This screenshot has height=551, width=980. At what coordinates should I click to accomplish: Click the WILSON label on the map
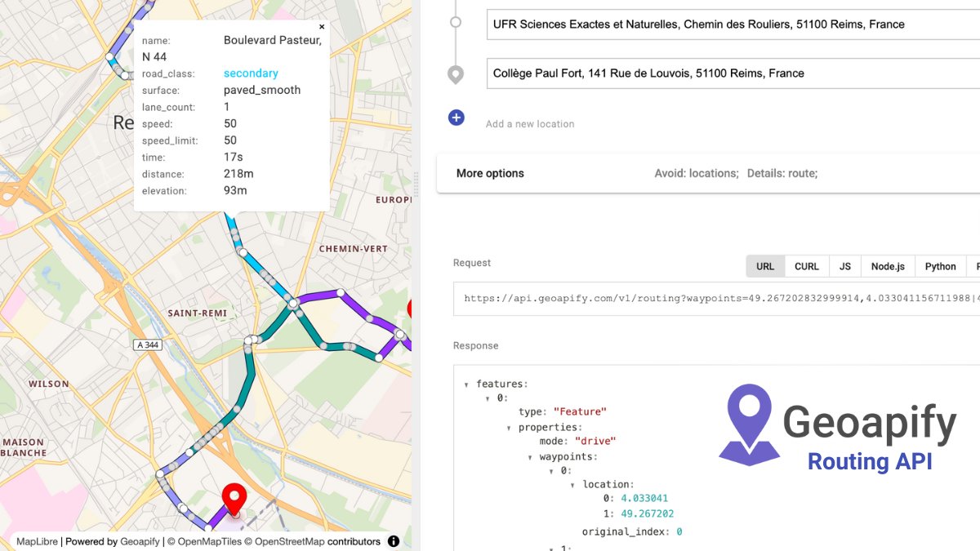tap(49, 384)
